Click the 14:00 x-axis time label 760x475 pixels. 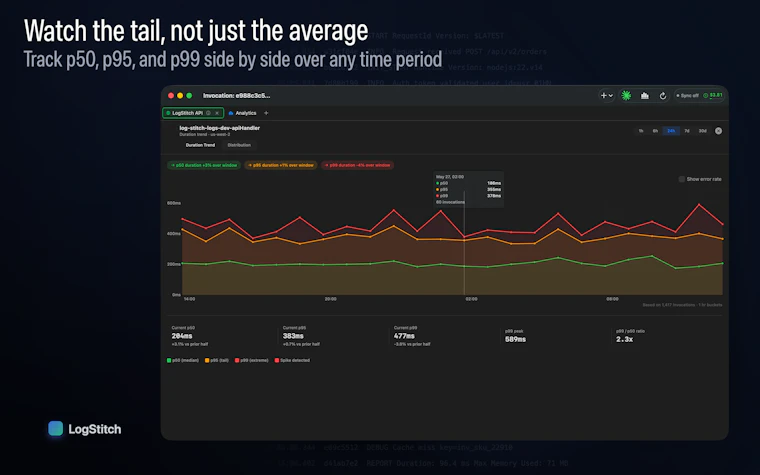(190, 299)
